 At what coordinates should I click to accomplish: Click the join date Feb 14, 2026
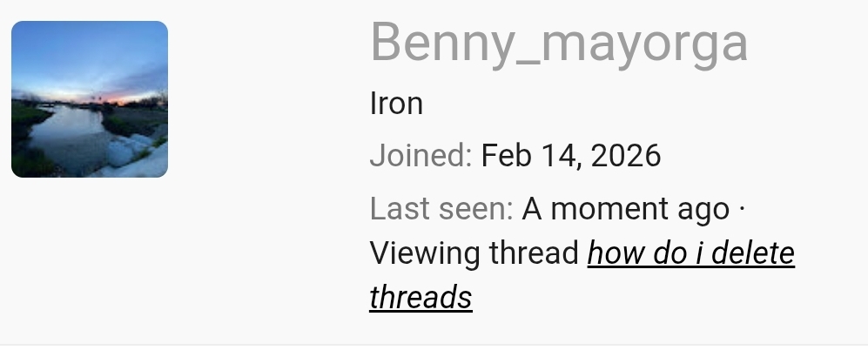click(x=571, y=155)
